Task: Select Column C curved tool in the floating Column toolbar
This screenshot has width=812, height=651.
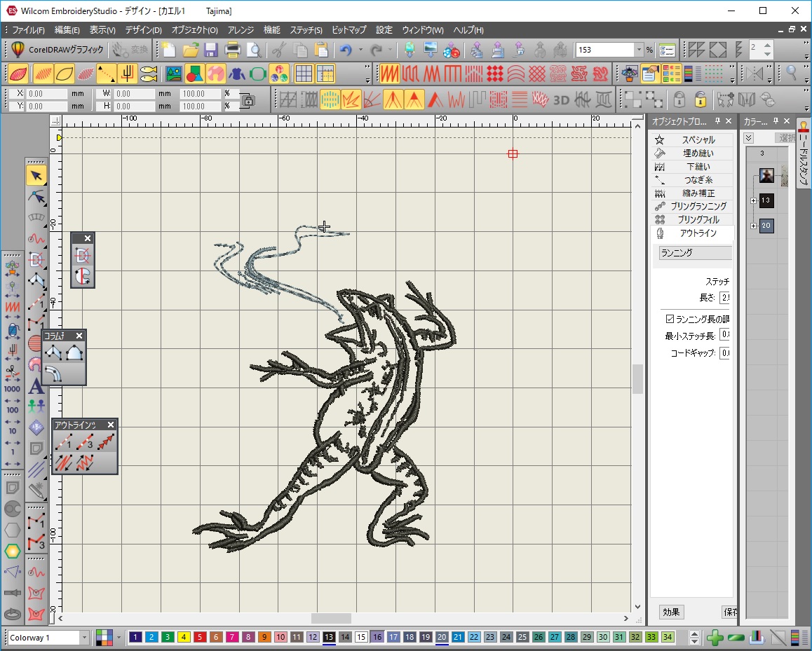Action: pyautogui.click(x=53, y=373)
